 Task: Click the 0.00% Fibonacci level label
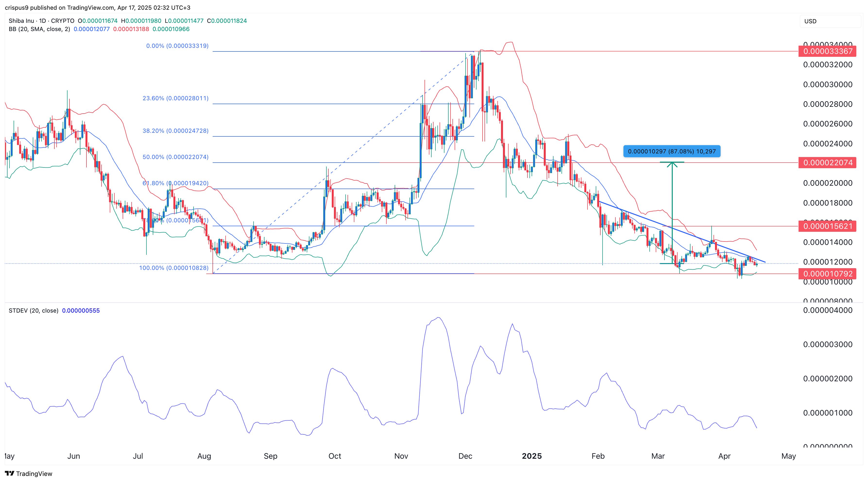pos(177,46)
